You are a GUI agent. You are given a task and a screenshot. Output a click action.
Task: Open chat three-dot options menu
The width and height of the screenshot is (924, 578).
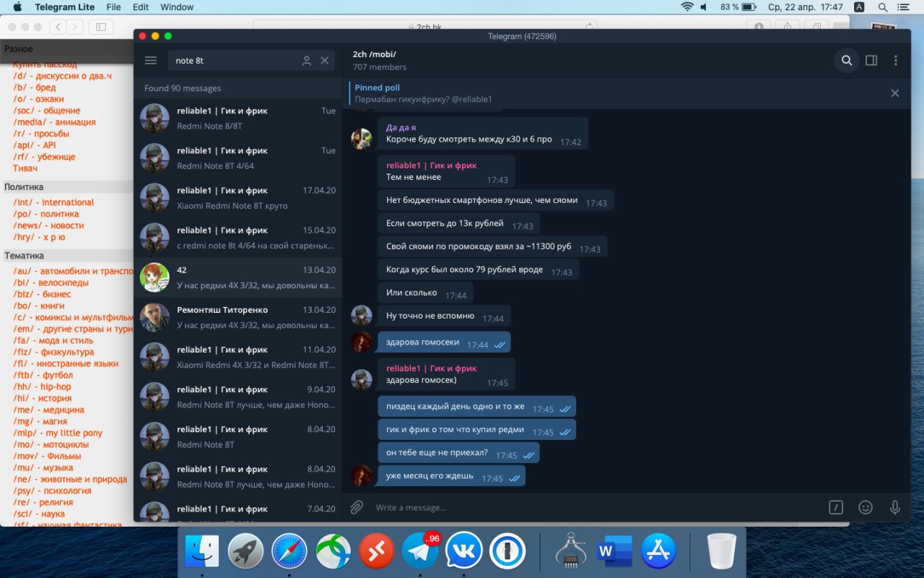(x=896, y=61)
